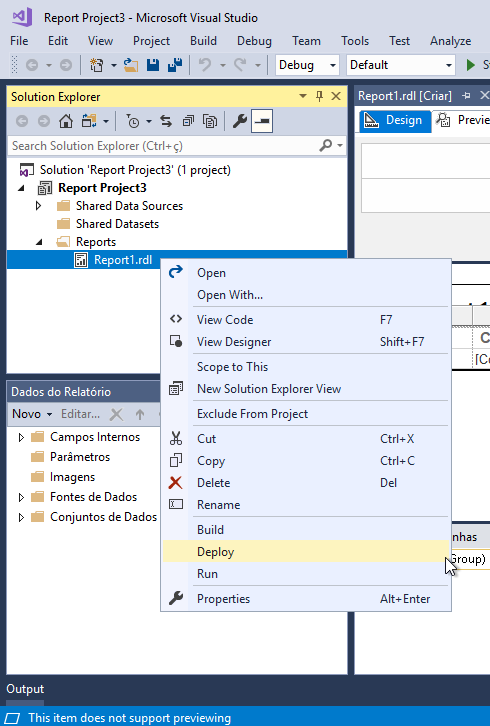Choose Deploy from the context menu

(x=306, y=551)
